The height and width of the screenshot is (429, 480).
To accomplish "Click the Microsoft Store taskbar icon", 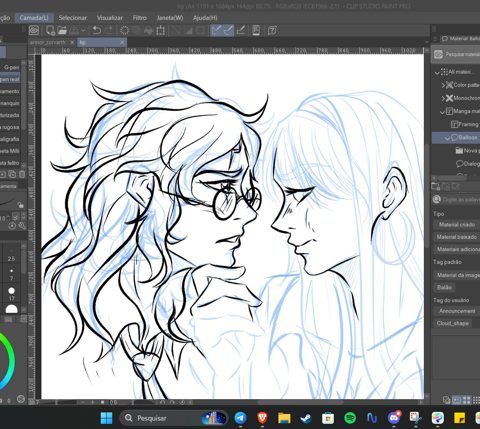I will pos(328,418).
